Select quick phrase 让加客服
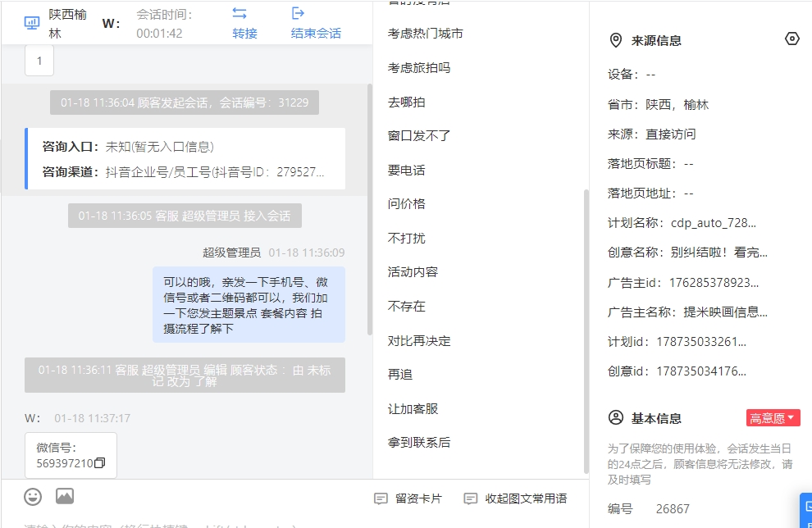812x528 pixels. tap(413, 408)
